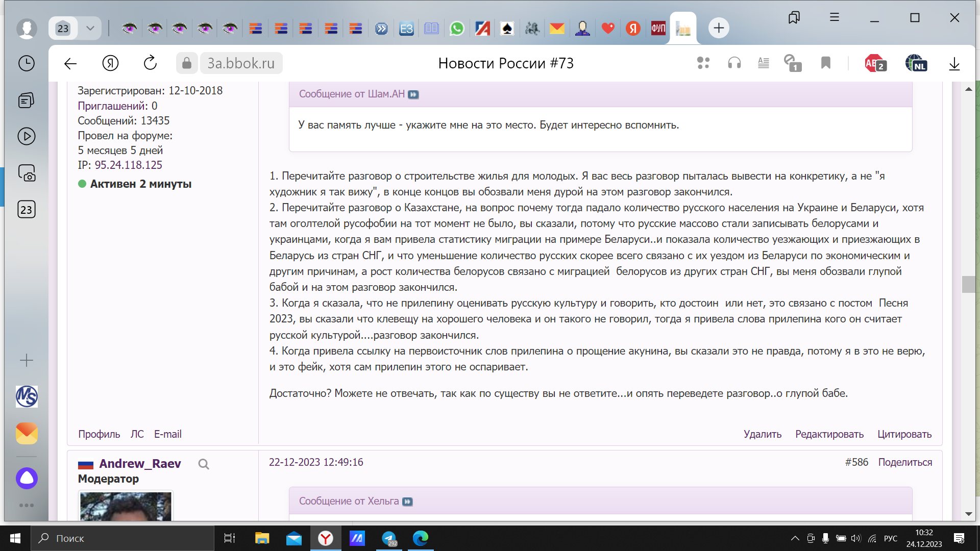980x551 pixels.
Task: Click the IP address 95.24.118.125
Action: tap(128, 165)
